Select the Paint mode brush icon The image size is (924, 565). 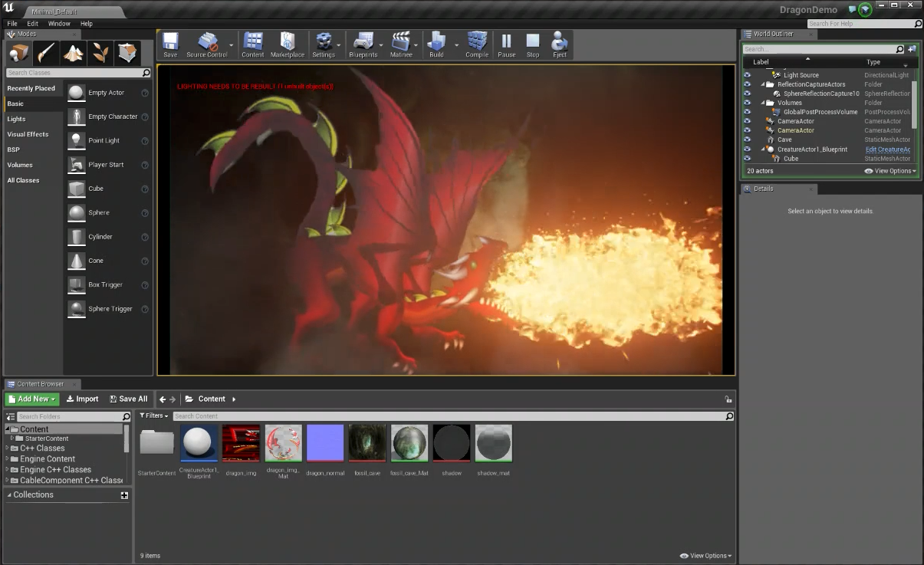coord(46,53)
